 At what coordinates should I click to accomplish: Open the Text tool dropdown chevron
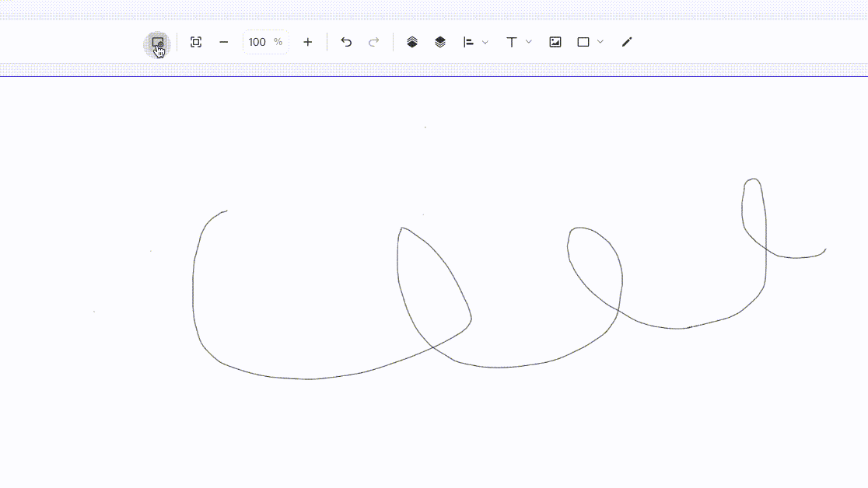click(x=529, y=42)
